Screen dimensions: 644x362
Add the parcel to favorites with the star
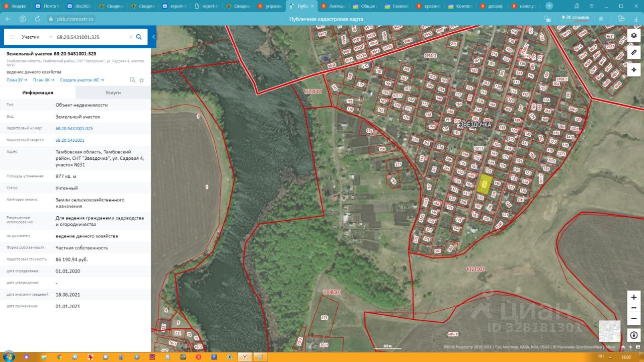click(x=142, y=80)
